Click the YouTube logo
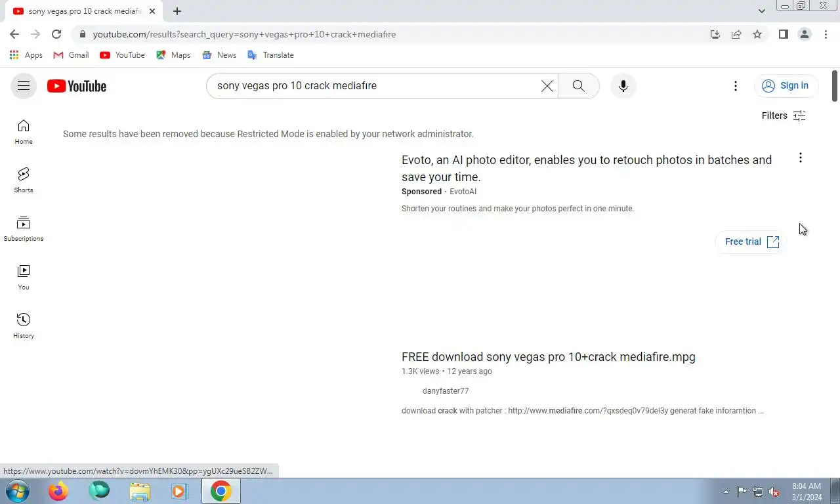 click(x=77, y=86)
